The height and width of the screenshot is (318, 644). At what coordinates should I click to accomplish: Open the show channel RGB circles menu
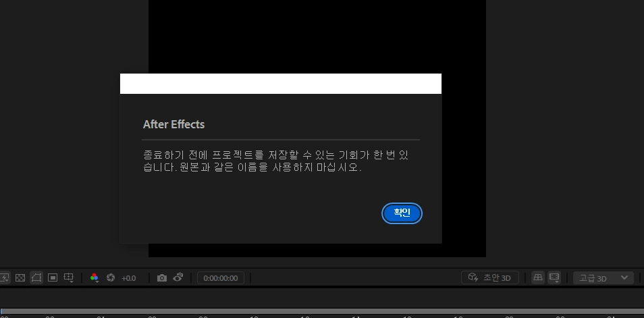click(x=95, y=277)
